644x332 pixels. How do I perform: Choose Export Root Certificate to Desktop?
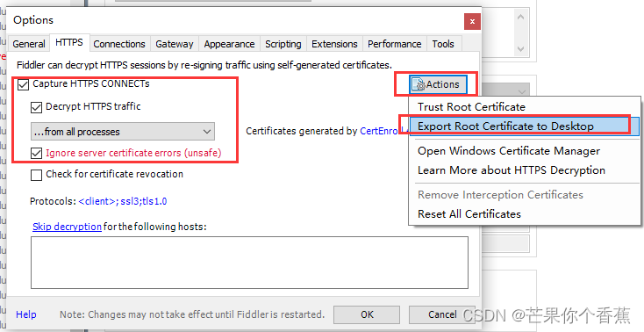(x=524, y=126)
